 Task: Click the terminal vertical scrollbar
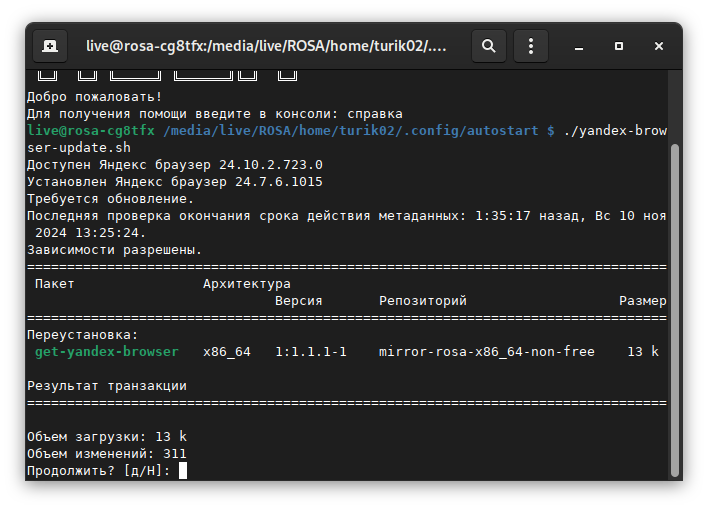[674, 300]
